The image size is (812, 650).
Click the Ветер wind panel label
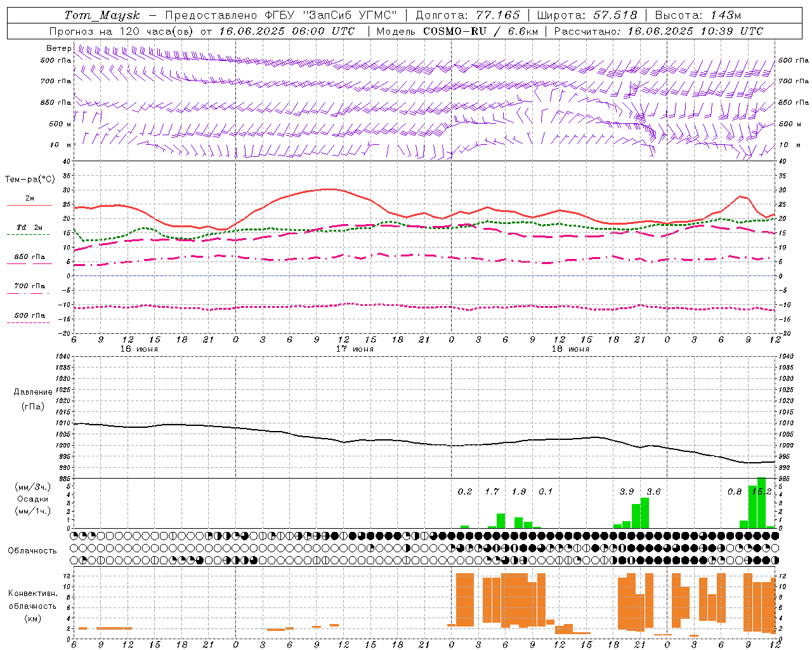(59, 48)
